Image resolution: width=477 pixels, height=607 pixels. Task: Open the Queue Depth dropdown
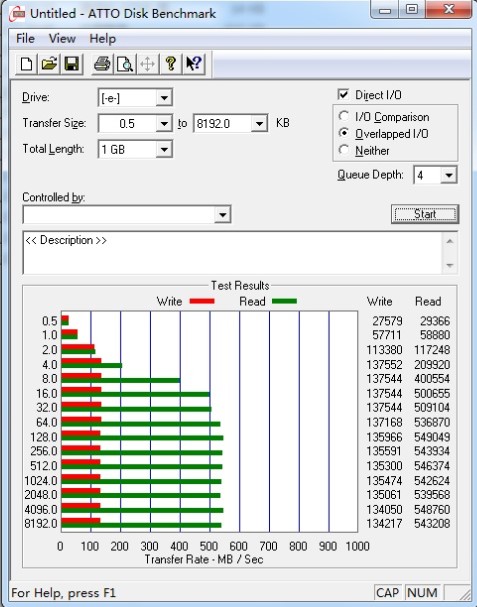tap(449, 175)
